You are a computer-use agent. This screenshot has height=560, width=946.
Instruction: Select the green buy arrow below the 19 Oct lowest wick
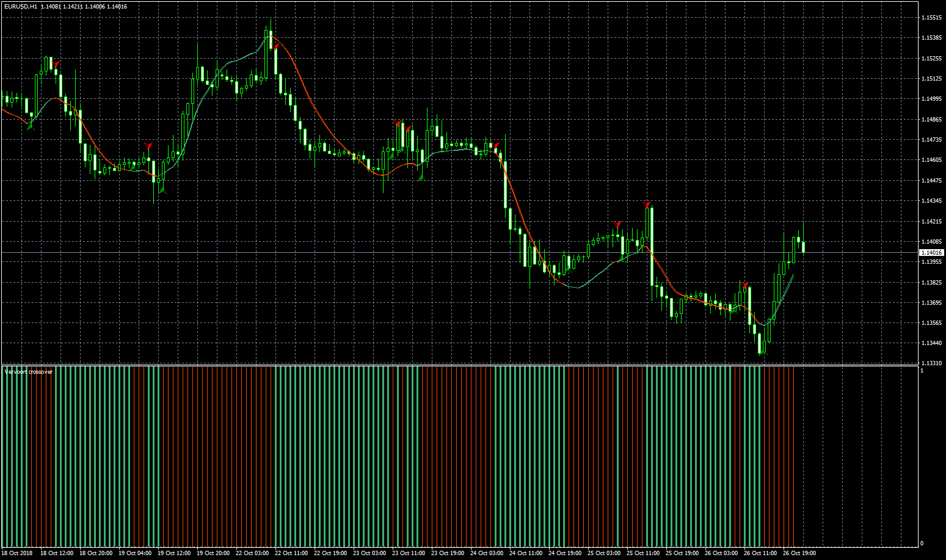[162, 190]
